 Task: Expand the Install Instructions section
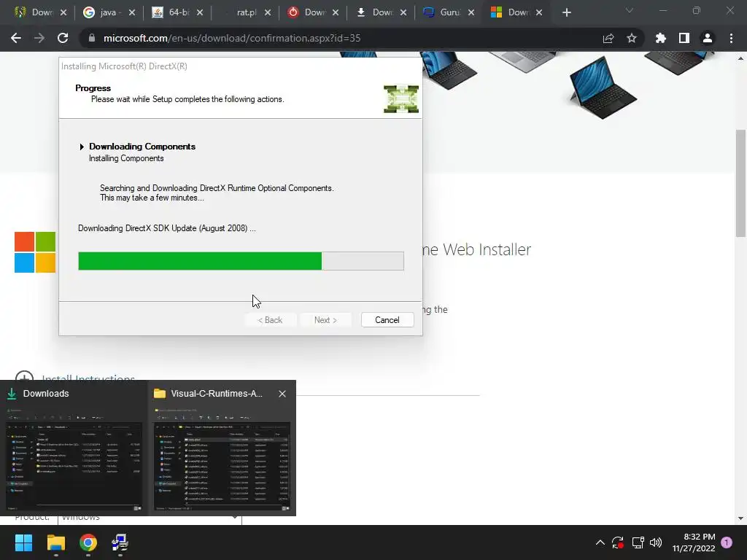click(24, 378)
